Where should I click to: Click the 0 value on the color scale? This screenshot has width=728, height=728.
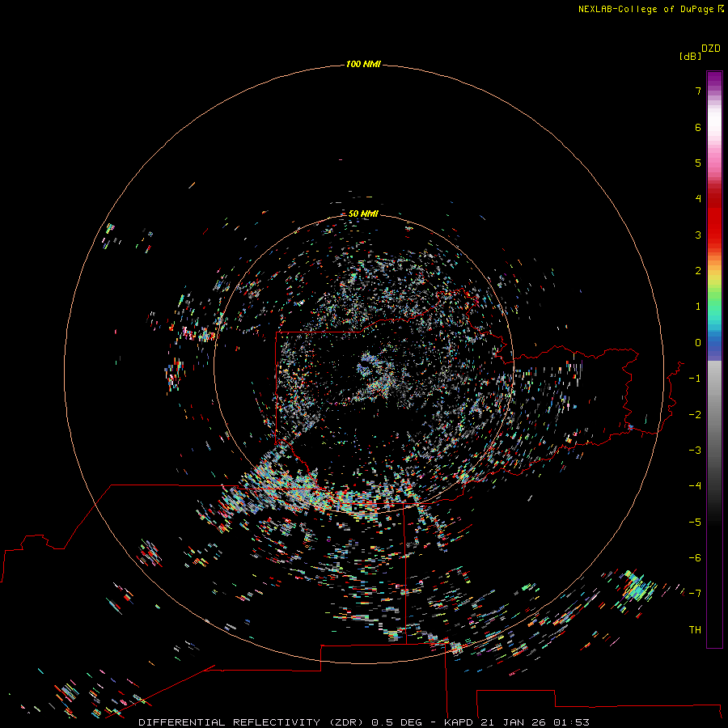click(x=698, y=343)
